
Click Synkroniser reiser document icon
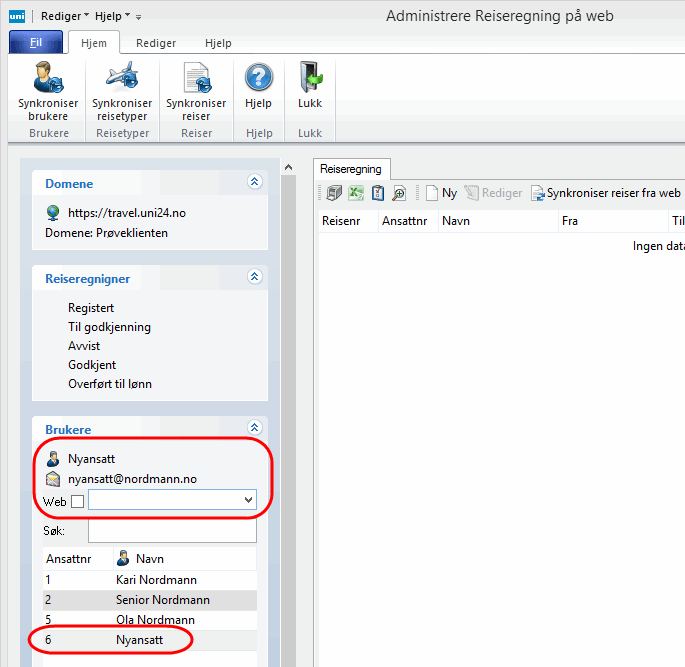[196, 79]
